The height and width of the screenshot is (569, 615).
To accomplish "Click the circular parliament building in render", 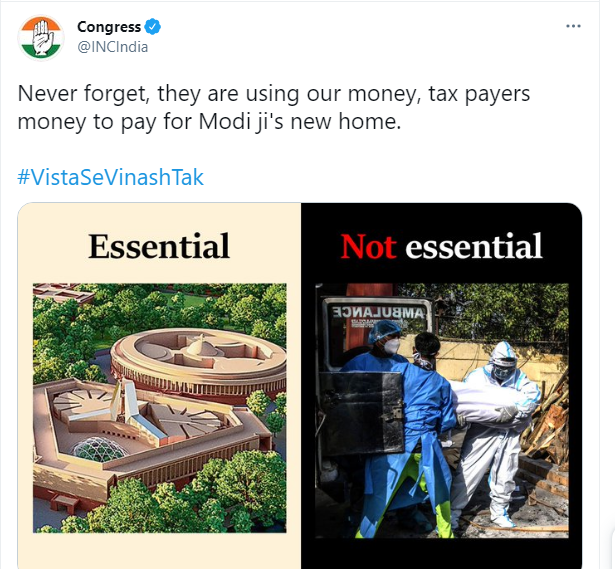I will (199, 362).
